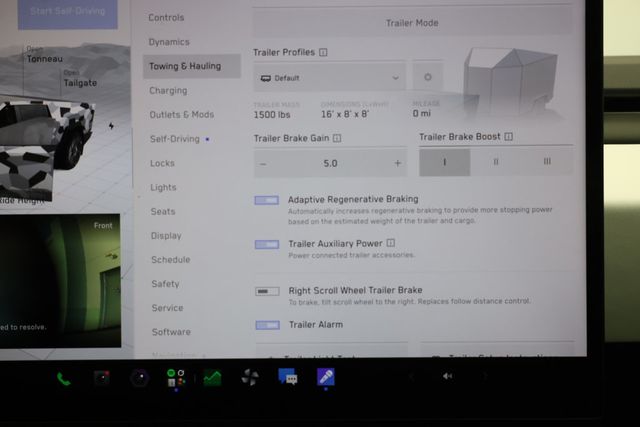
Task: Click the Trailer Brake Boost info icon
Action: [x=508, y=136]
